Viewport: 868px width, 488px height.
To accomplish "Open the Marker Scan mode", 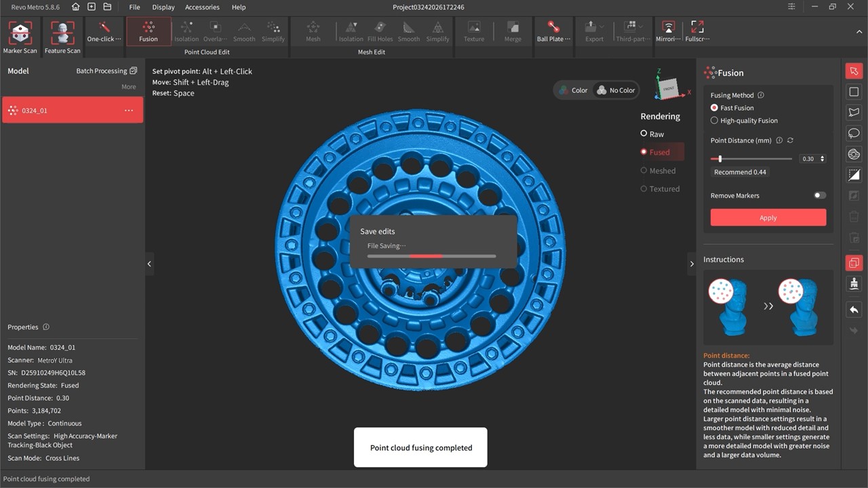I will [20, 37].
